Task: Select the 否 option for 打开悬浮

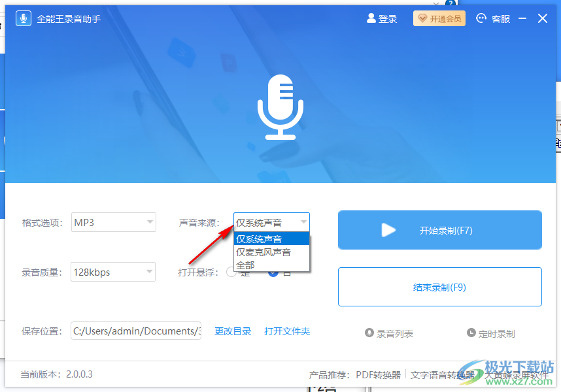Action: 273,273
